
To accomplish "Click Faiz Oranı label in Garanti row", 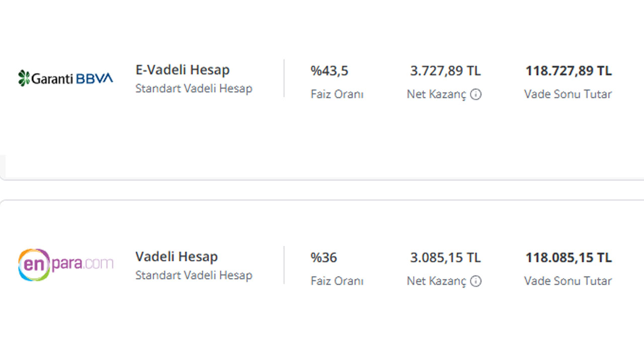I will pos(337,95).
